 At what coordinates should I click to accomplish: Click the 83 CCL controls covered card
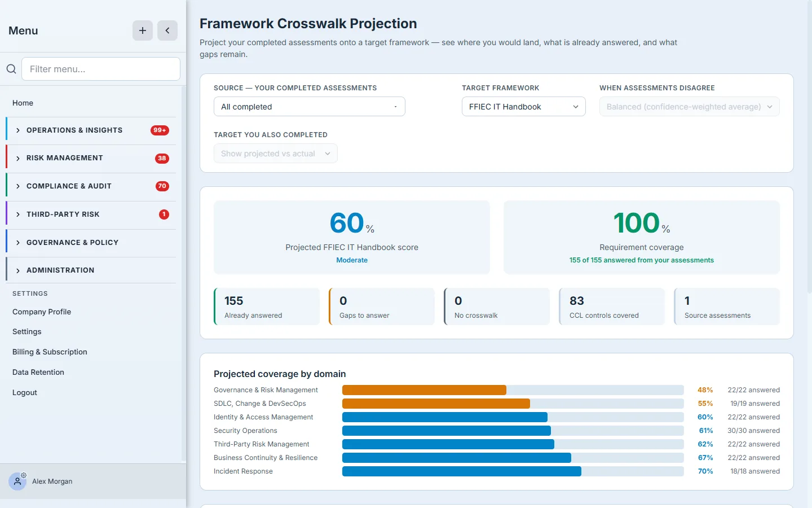click(612, 306)
